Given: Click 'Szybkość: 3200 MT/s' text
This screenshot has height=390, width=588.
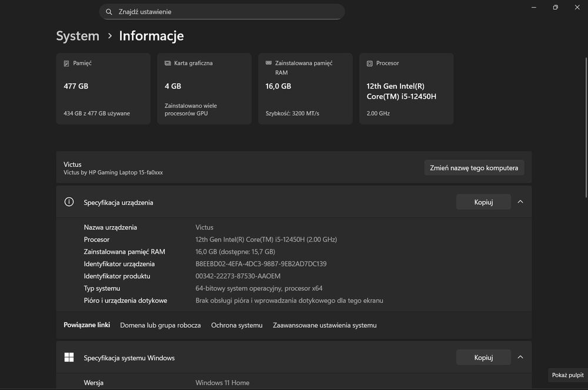Looking at the screenshot, I should (x=292, y=113).
